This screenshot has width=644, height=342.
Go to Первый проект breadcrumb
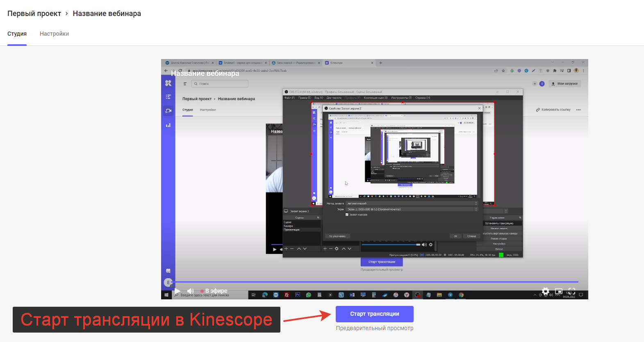click(x=34, y=14)
